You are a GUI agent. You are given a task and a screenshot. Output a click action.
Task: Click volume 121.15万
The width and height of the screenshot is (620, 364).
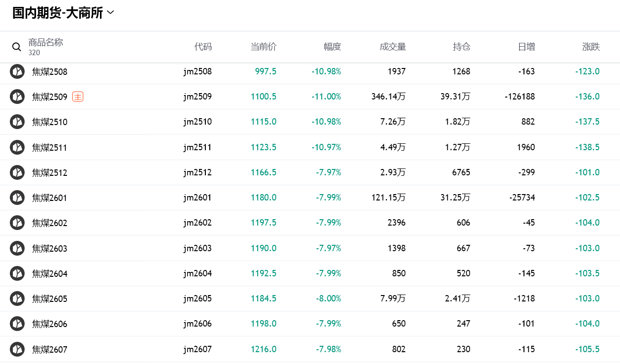pos(389,198)
